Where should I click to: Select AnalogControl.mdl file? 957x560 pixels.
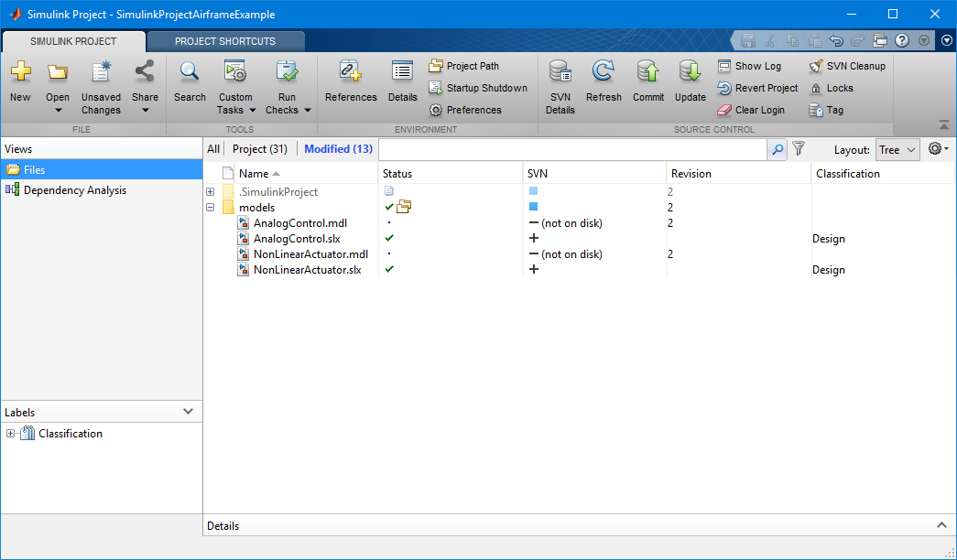pyautogui.click(x=300, y=223)
